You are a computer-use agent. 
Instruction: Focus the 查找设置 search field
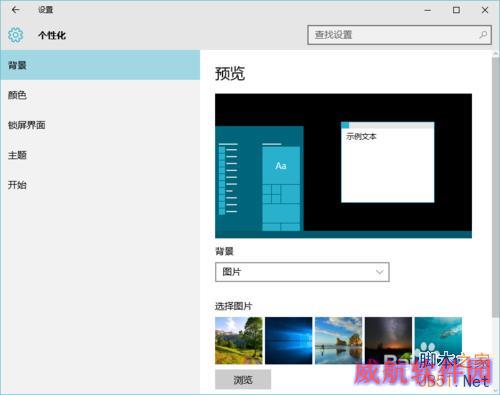pos(399,35)
